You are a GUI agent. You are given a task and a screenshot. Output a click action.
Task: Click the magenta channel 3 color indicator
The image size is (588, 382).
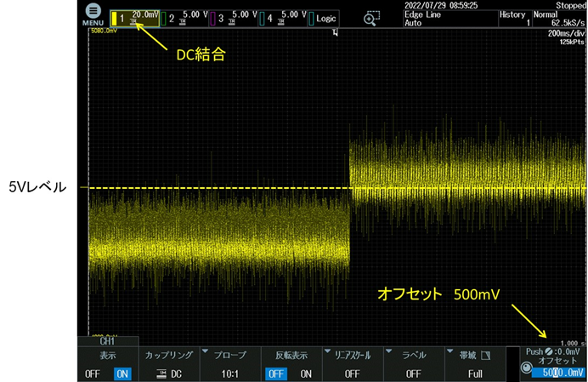coord(212,19)
